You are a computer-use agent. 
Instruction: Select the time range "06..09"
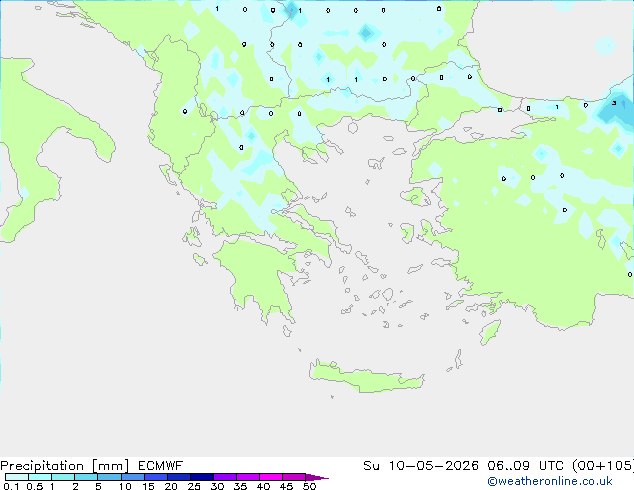coord(508,466)
